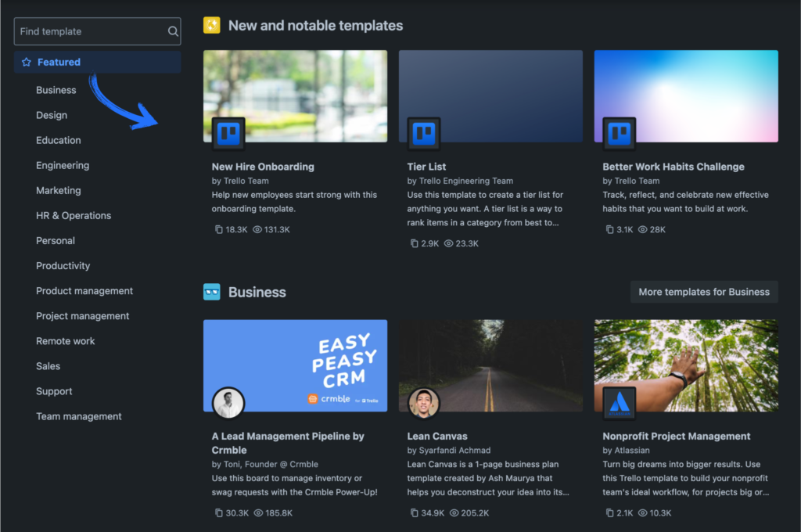Click the Business section glasses icon

pos(211,292)
